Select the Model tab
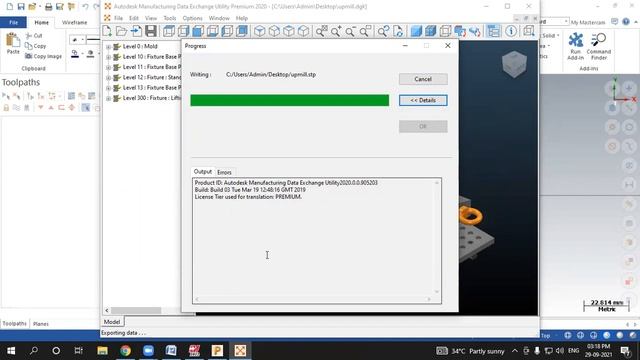The image size is (640, 360). coord(112,322)
